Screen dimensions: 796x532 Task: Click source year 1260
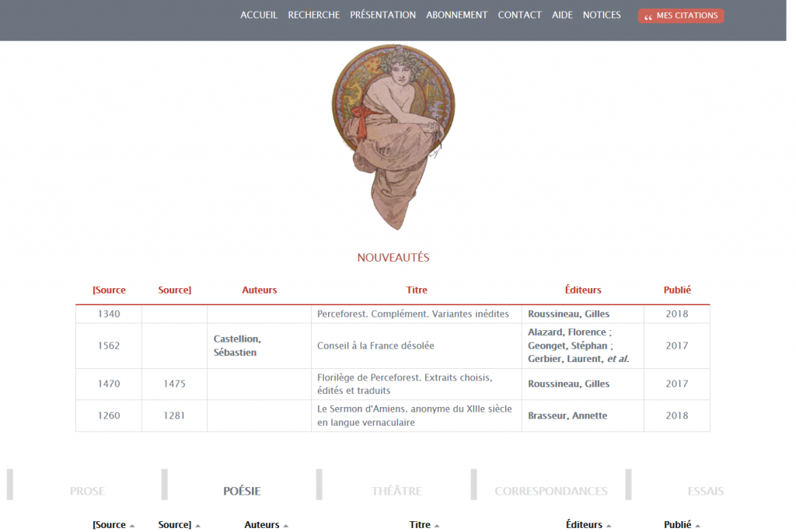click(109, 416)
